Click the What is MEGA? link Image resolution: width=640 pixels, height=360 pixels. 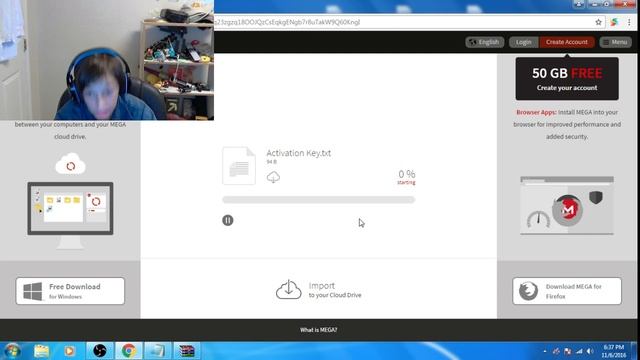coord(318,330)
